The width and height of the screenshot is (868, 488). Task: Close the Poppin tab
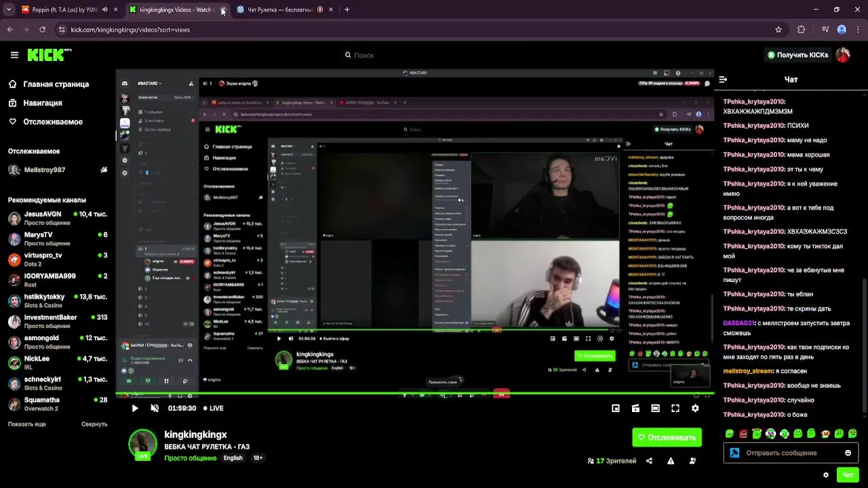pos(116,9)
